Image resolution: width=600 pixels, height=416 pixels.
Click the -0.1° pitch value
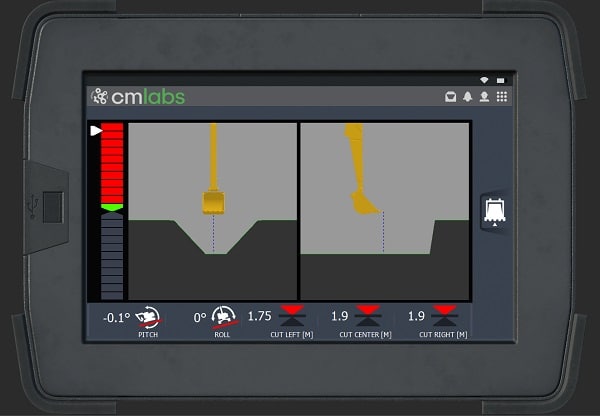pos(116,318)
